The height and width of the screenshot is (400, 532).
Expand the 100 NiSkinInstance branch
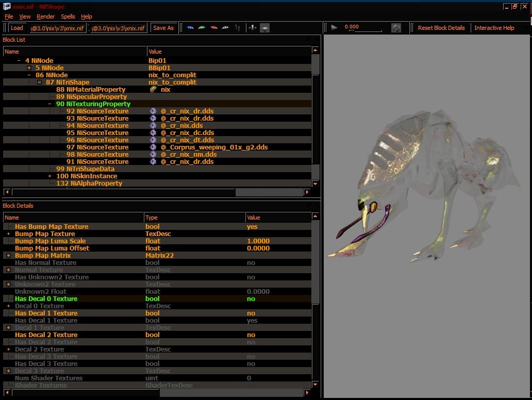click(50, 176)
